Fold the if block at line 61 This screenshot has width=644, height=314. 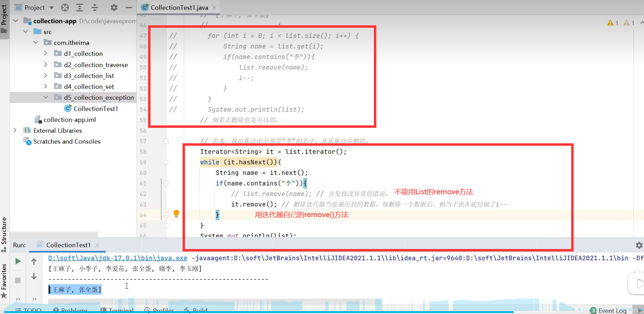click(x=166, y=183)
